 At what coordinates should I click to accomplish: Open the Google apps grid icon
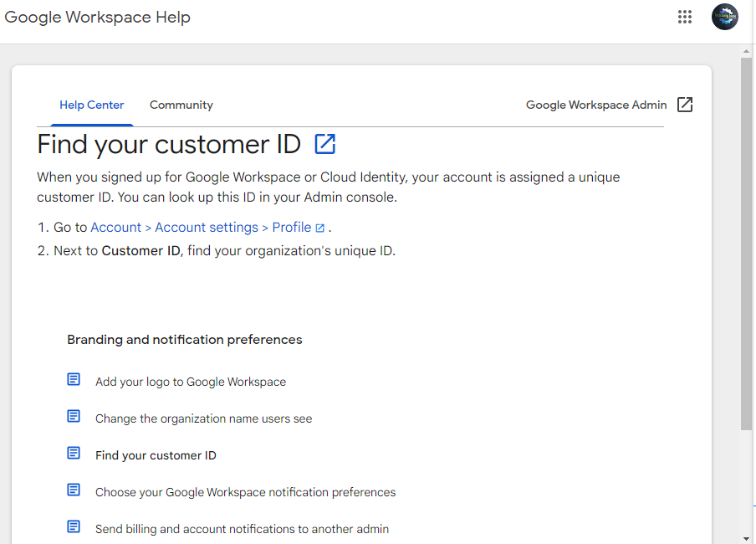[x=685, y=17]
